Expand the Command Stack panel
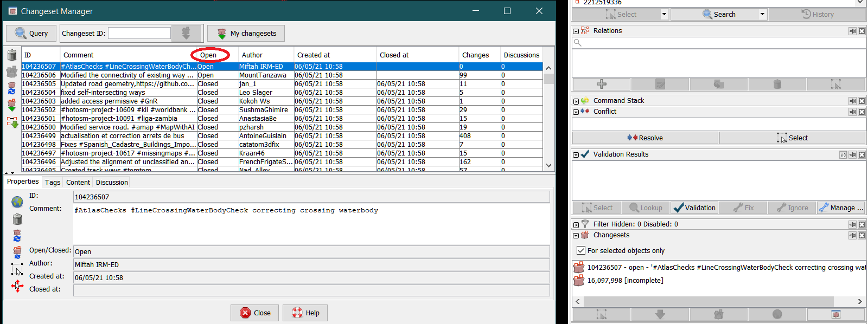The height and width of the screenshot is (324, 868). tap(576, 101)
